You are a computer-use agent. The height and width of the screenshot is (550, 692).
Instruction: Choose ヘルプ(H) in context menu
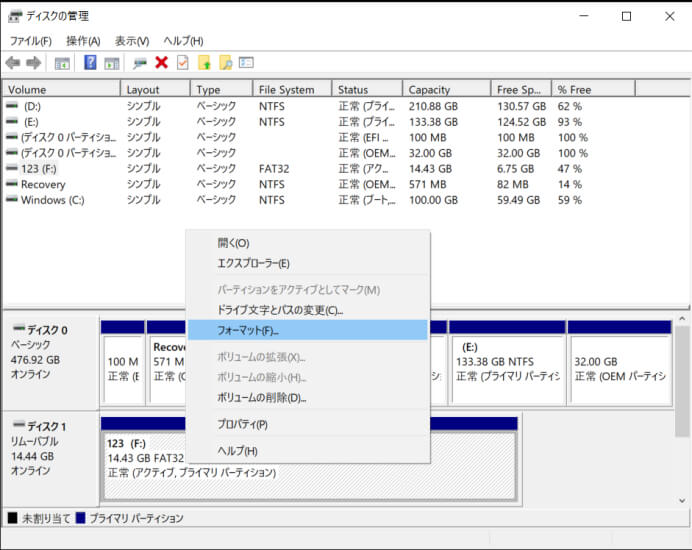pos(308,451)
